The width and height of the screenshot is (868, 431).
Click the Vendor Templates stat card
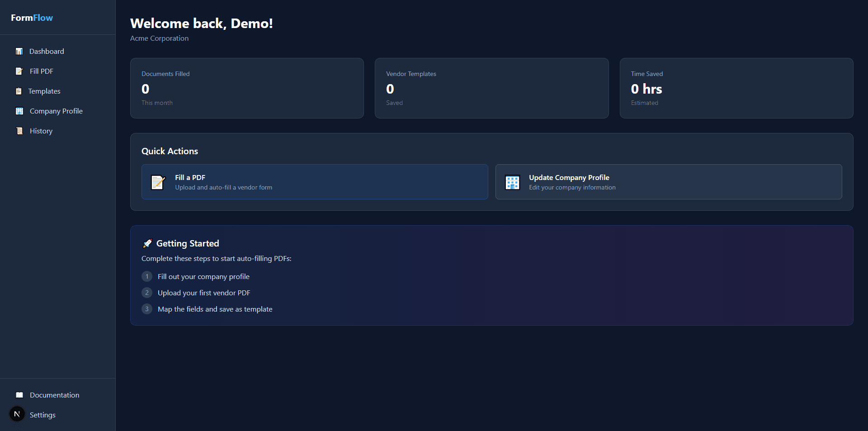click(491, 88)
